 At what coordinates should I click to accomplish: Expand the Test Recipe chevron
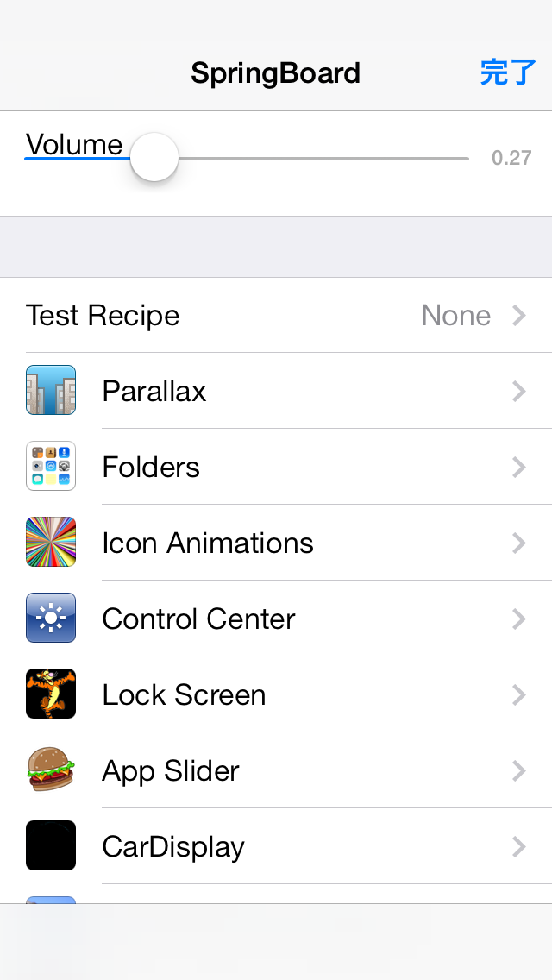tap(519, 316)
